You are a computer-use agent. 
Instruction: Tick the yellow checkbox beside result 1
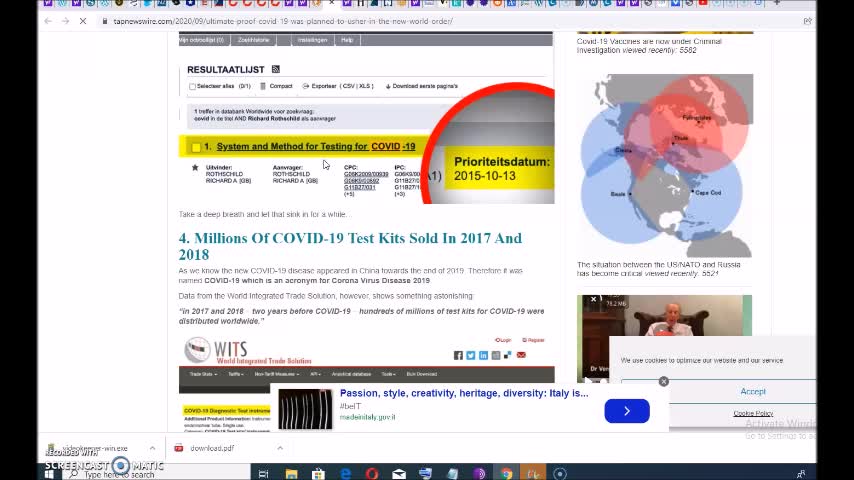click(196, 147)
